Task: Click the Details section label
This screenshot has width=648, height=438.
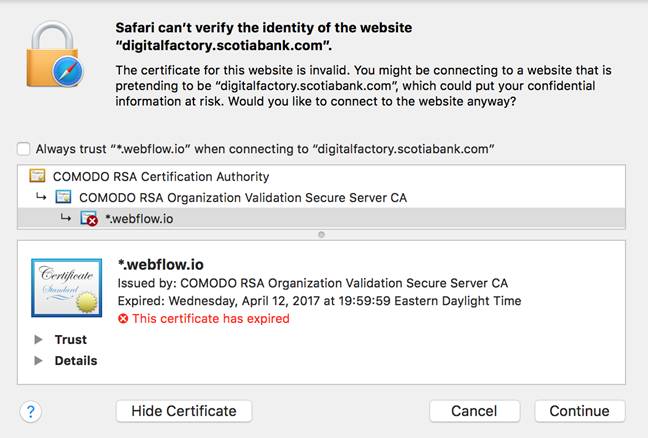Action: [x=76, y=360]
